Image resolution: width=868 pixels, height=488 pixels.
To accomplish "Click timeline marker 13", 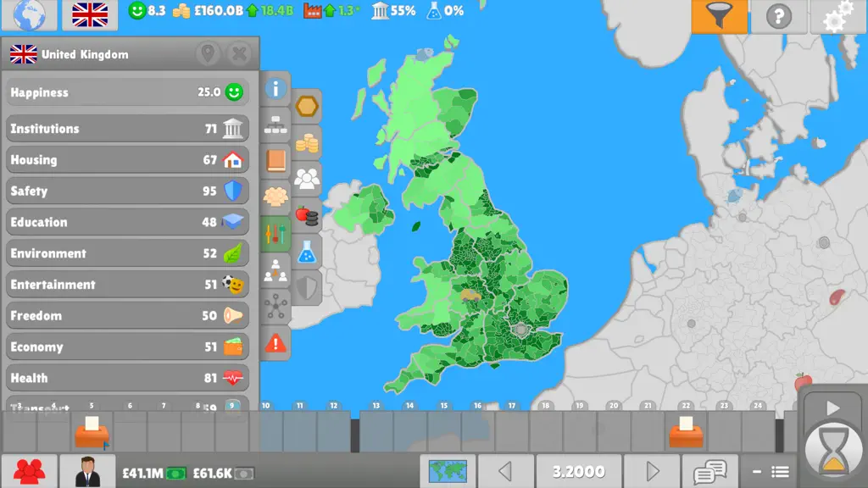I will tap(376, 406).
